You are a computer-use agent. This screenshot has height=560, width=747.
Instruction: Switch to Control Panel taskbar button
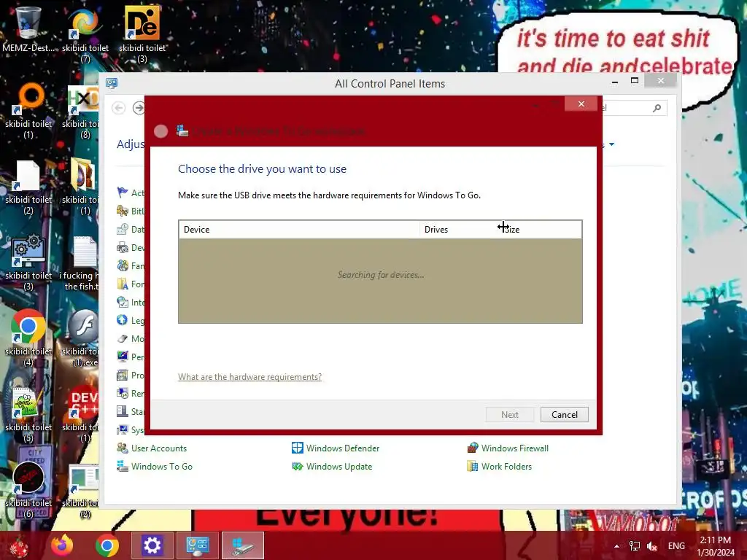(x=197, y=545)
